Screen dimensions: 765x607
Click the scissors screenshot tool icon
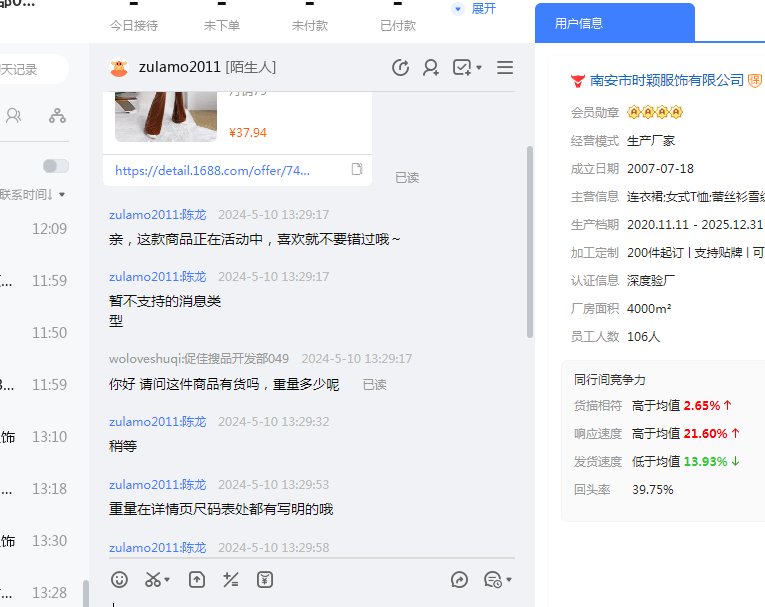[152, 579]
